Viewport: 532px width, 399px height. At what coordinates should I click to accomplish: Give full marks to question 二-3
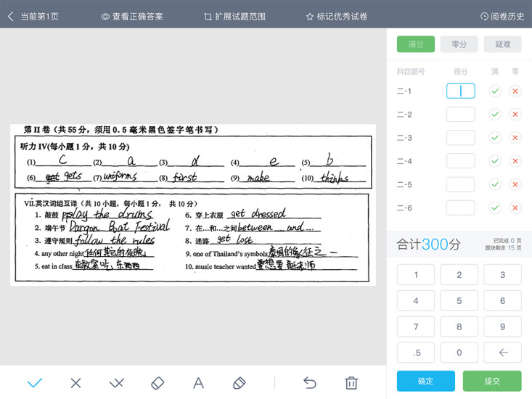pyautogui.click(x=495, y=138)
